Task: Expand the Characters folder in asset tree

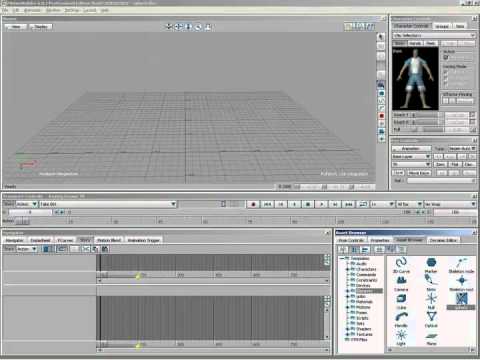Action: [347, 269]
